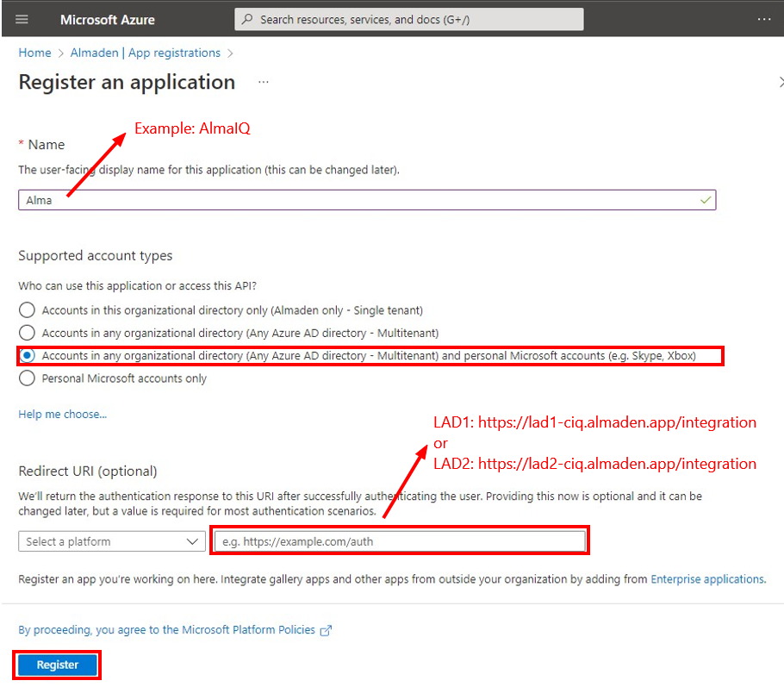Navigate to Home via breadcrumb
Screen dimensions: 784x687
point(34,53)
